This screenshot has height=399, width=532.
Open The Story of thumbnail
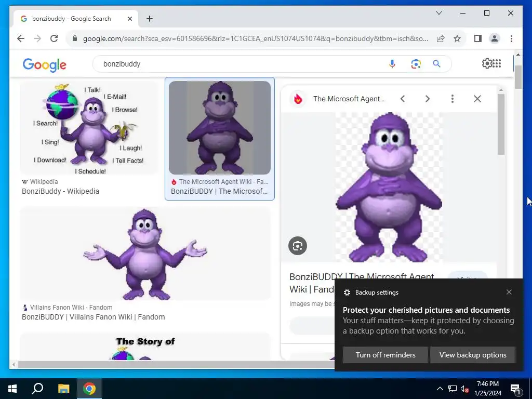point(145,347)
